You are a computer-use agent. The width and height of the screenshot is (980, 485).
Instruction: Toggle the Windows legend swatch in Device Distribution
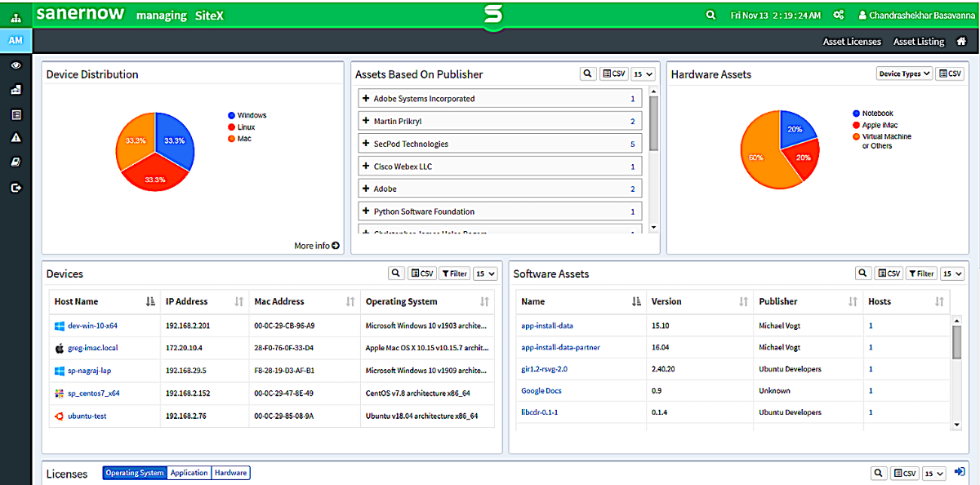pos(232,116)
